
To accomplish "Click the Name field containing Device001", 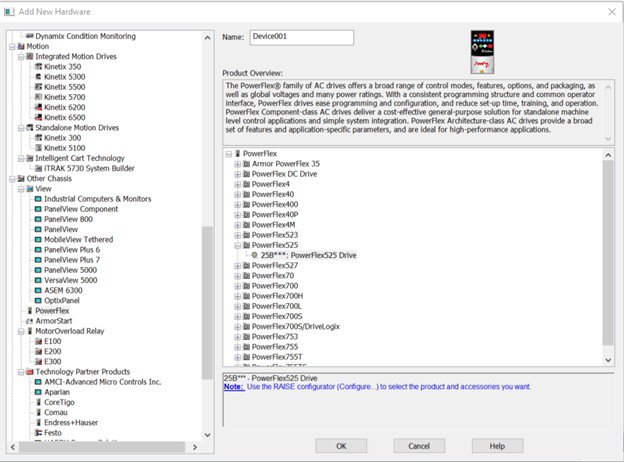I will pos(302,37).
